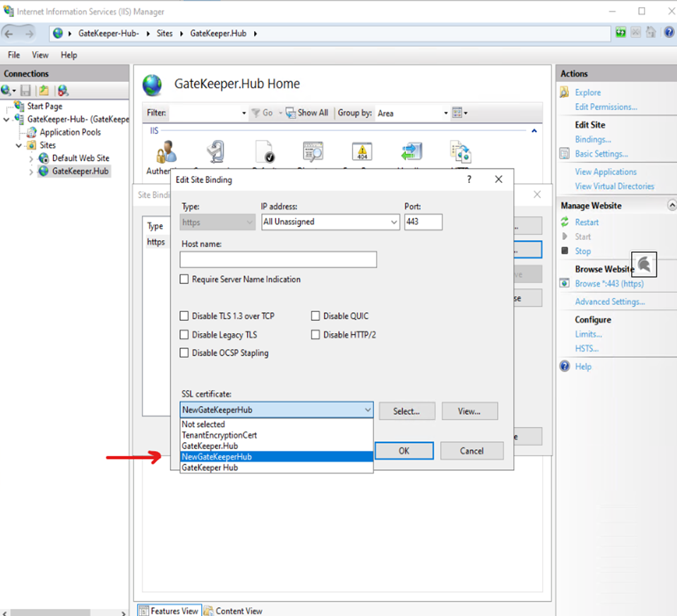Click the Host name text field
The width and height of the screenshot is (677, 616).
point(278,260)
